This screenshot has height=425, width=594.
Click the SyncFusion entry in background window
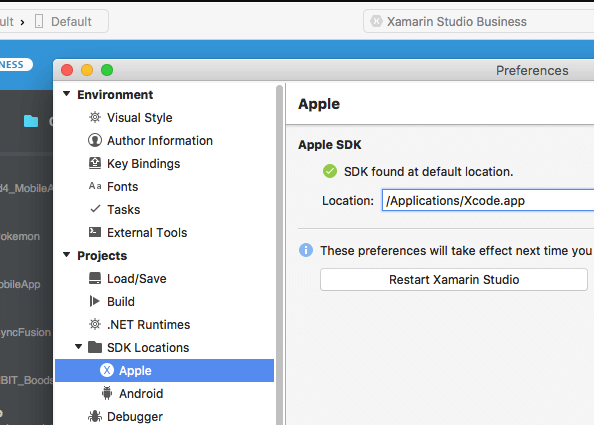pyautogui.click(x=25, y=332)
